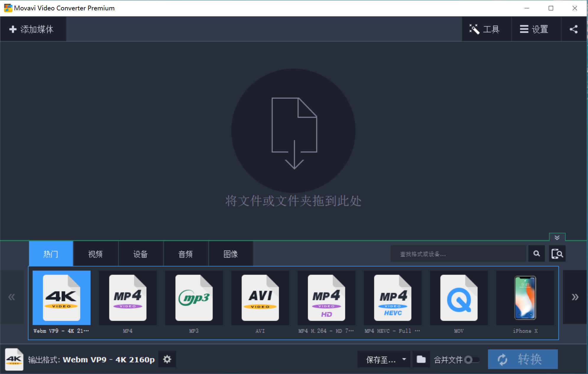Viewport: 588px width, 374px height.
Task: Toggle the 合并文件 merge files switch
Action: click(x=472, y=360)
